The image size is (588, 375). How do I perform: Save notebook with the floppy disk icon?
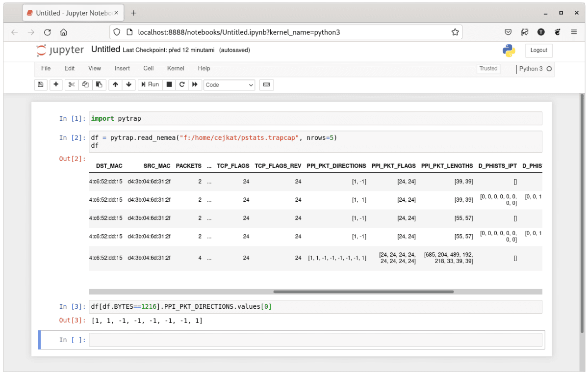click(41, 85)
